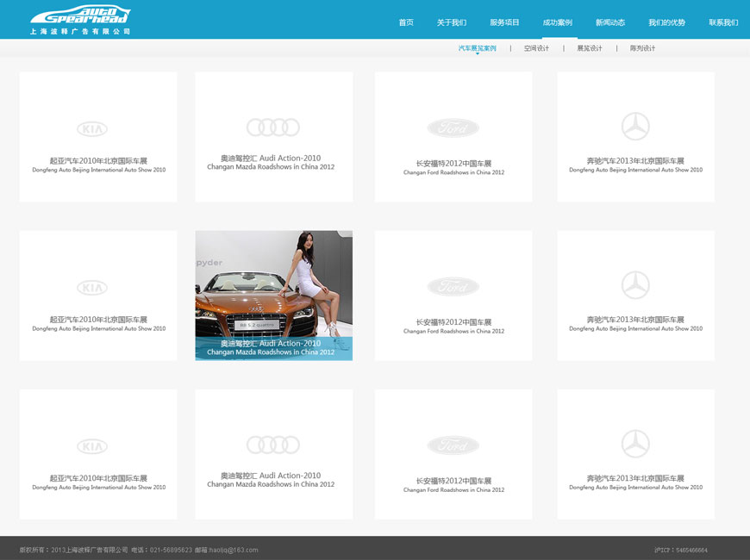Select the 新闻动态 navigation item

pos(610,22)
